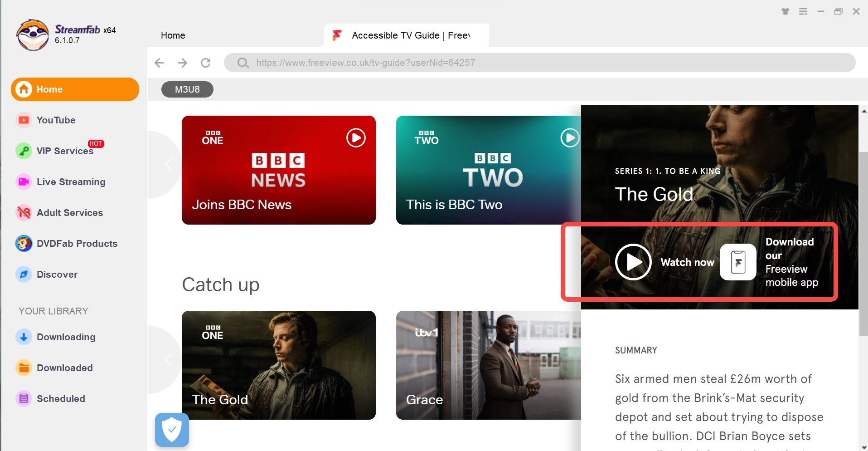This screenshot has width=868, height=451.
Task: Click previous arrow on Catch up carousel
Action: point(168,359)
